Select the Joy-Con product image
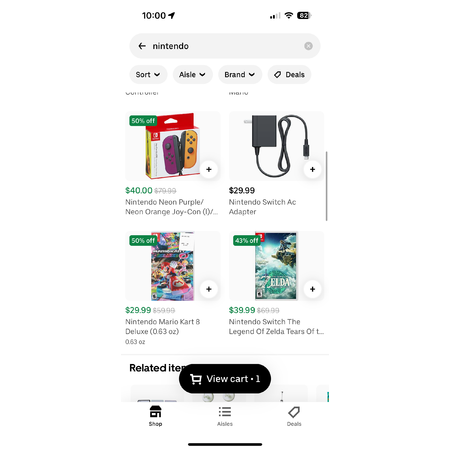The height and width of the screenshot is (450, 450). coord(173,146)
